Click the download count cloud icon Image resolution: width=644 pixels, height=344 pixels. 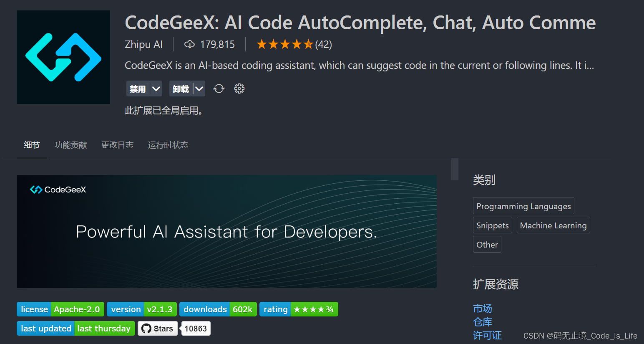tap(189, 44)
